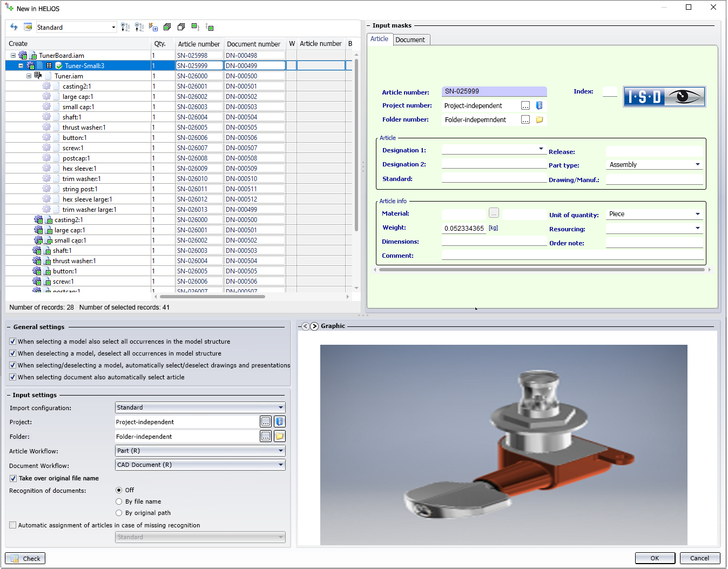Click the toolbar icon with green square above connector
Screen dimensions: 728x569
tap(196, 27)
